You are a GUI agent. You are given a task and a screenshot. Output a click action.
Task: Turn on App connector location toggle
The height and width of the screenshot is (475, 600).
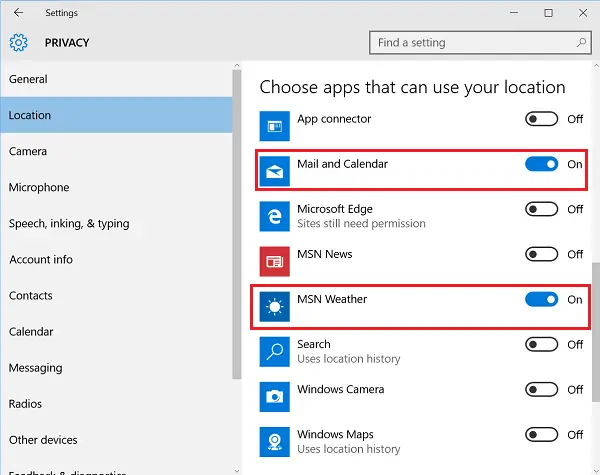point(541,119)
